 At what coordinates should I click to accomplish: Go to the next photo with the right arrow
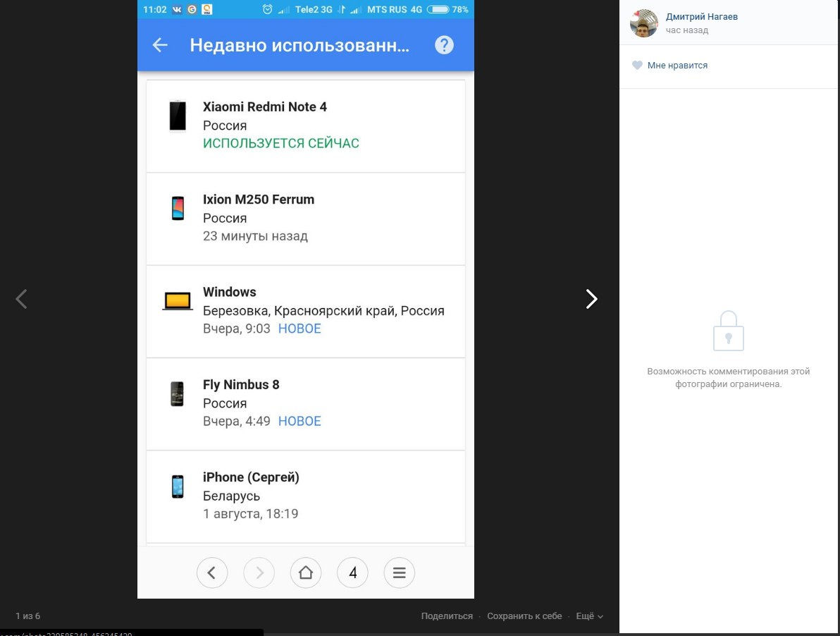tap(591, 299)
